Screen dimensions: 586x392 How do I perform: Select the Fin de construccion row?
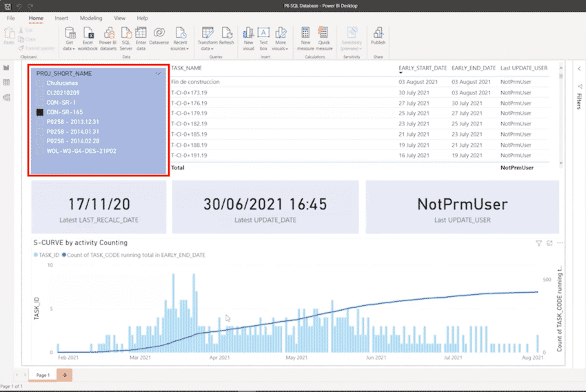tap(360, 82)
